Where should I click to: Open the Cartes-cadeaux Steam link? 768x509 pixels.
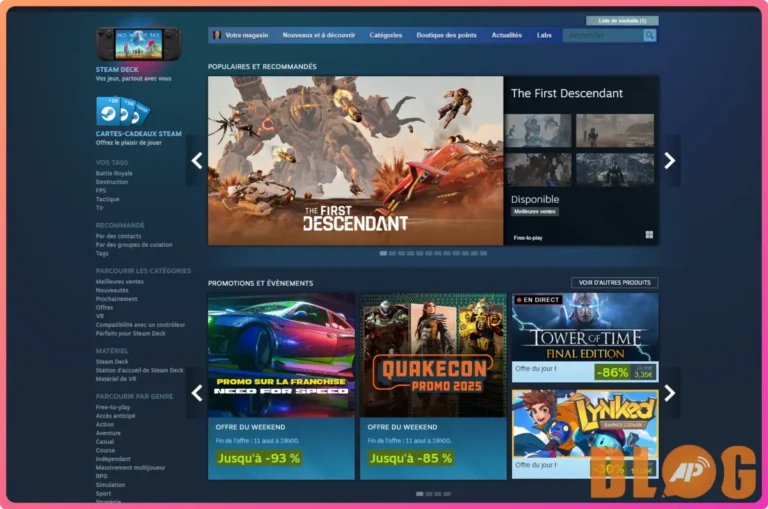[x=139, y=134]
